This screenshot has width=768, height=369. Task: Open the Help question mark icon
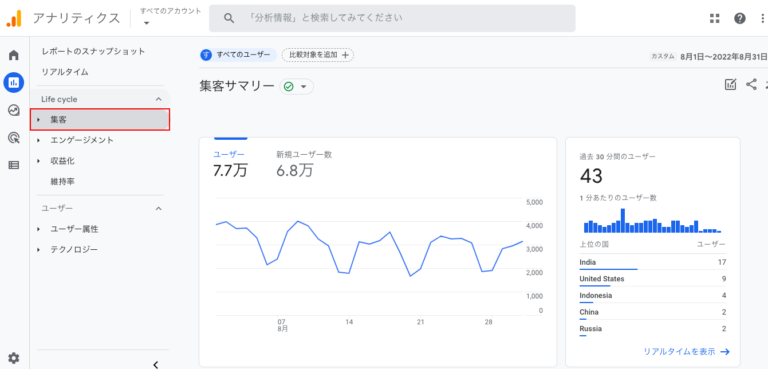pos(740,19)
